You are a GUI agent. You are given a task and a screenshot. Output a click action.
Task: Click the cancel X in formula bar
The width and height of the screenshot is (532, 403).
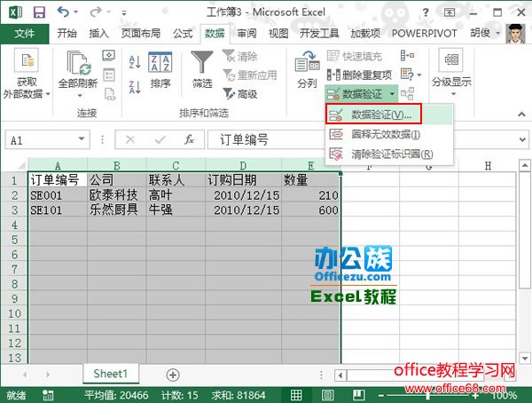click(130, 139)
